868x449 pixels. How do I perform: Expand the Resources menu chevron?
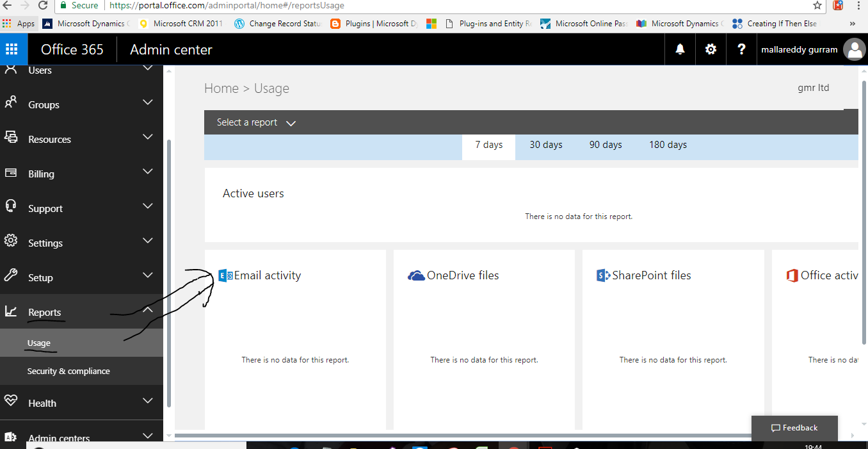148,137
